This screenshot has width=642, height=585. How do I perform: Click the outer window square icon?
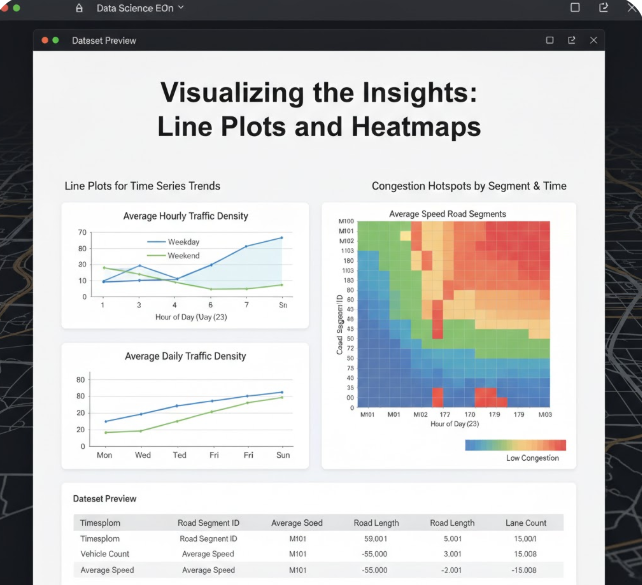tap(575, 7)
